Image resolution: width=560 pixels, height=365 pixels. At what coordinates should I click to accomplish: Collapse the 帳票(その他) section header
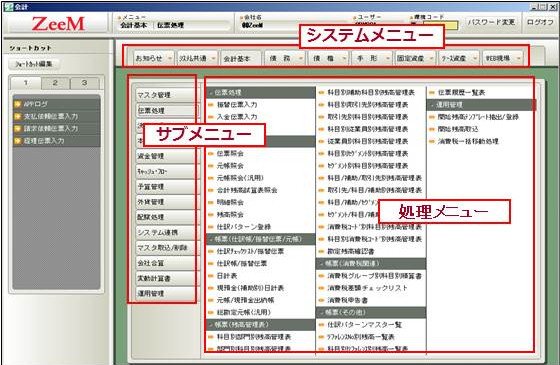(x=371, y=312)
